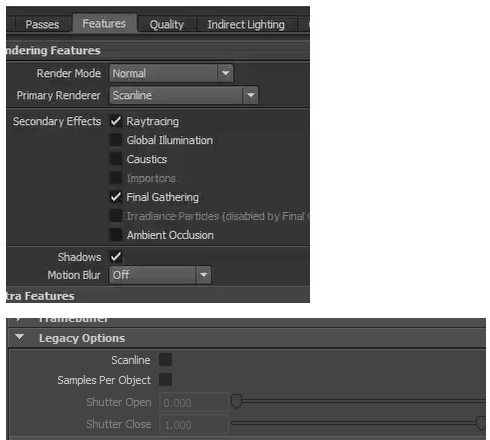Enable the Caustics checkbox

pyautogui.click(x=116, y=159)
